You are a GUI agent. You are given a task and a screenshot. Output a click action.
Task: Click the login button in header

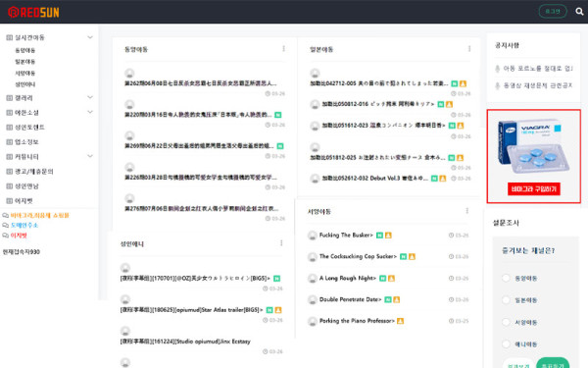(553, 11)
